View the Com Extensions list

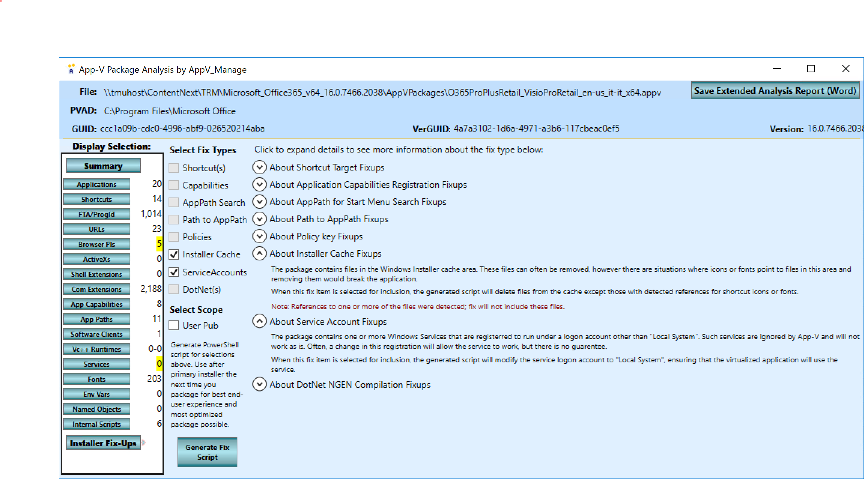click(97, 289)
